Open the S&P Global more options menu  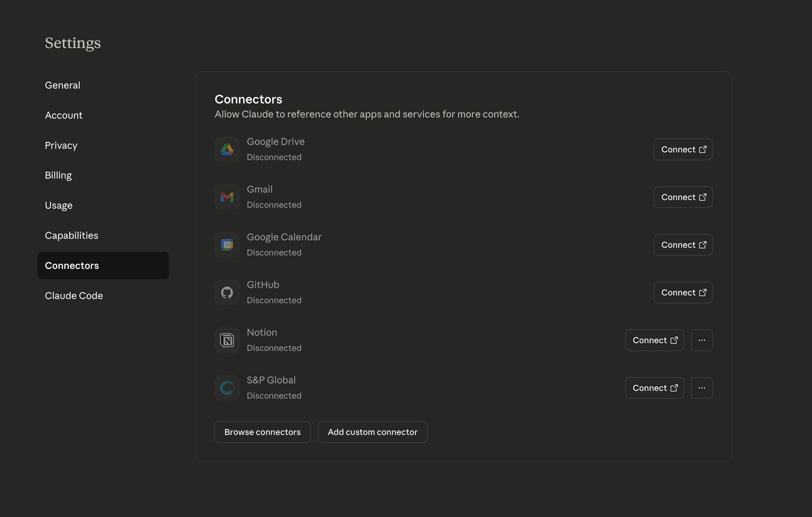click(702, 388)
